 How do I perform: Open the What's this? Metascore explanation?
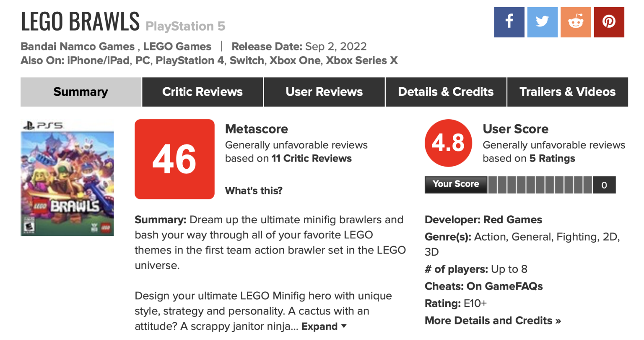pos(253,190)
